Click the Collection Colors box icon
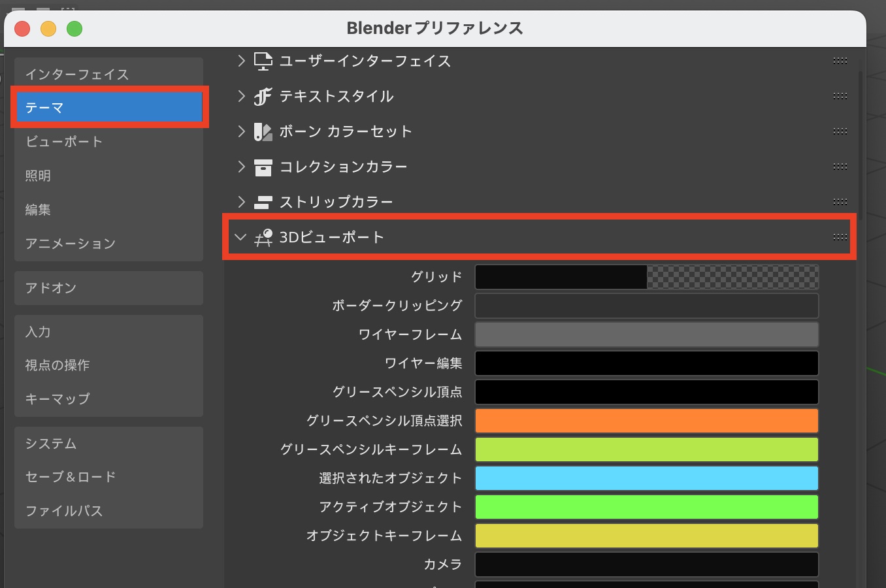Image resolution: width=886 pixels, height=588 pixels. tap(263, 167)
